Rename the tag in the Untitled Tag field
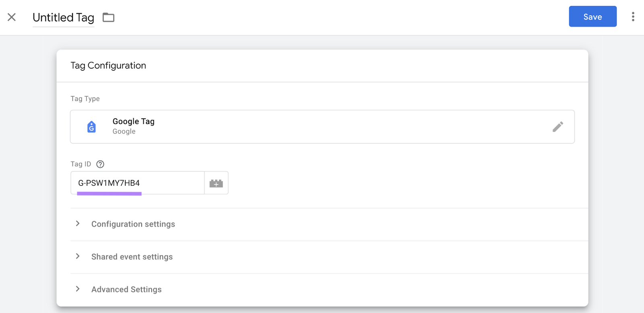Viewport: 644px width, 313px height. point(63,17)
